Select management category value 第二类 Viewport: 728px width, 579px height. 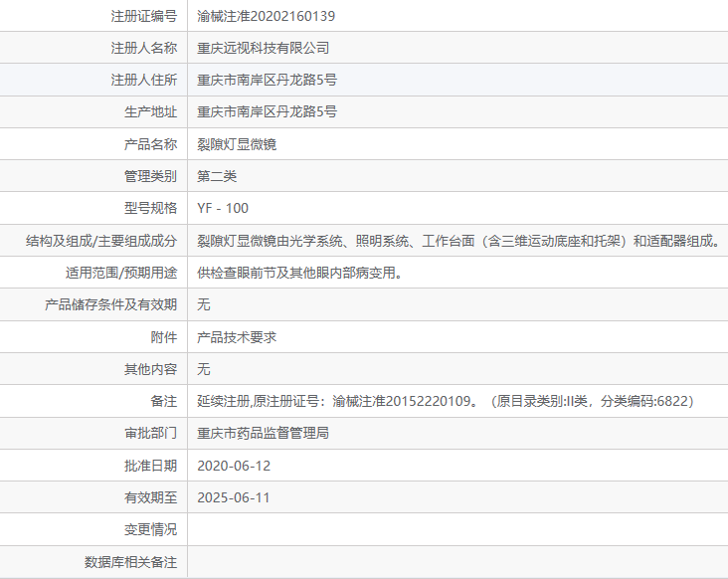217,176
